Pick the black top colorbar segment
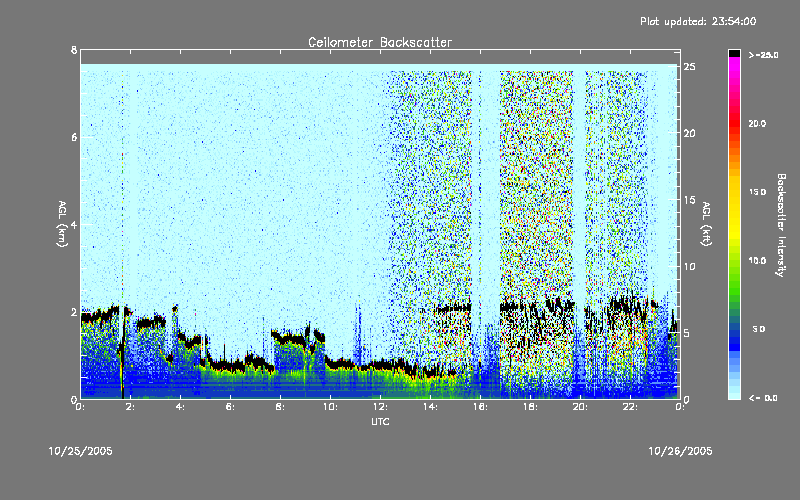The width and height of the screenshot is (800, 500). tap(734, 53)
